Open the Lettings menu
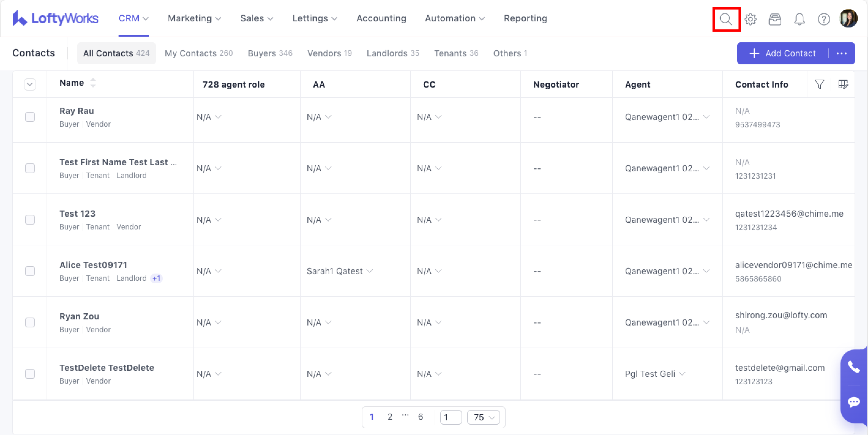 pos(314,18)
